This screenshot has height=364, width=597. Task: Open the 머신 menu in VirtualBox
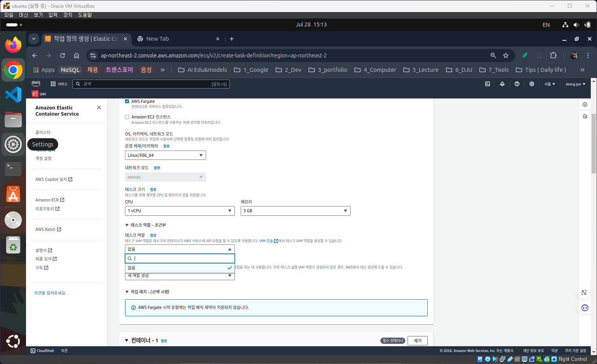[x=24, y=15]
